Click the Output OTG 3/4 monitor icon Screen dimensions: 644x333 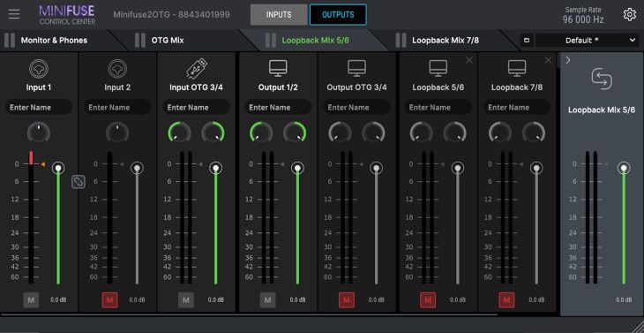356,68
